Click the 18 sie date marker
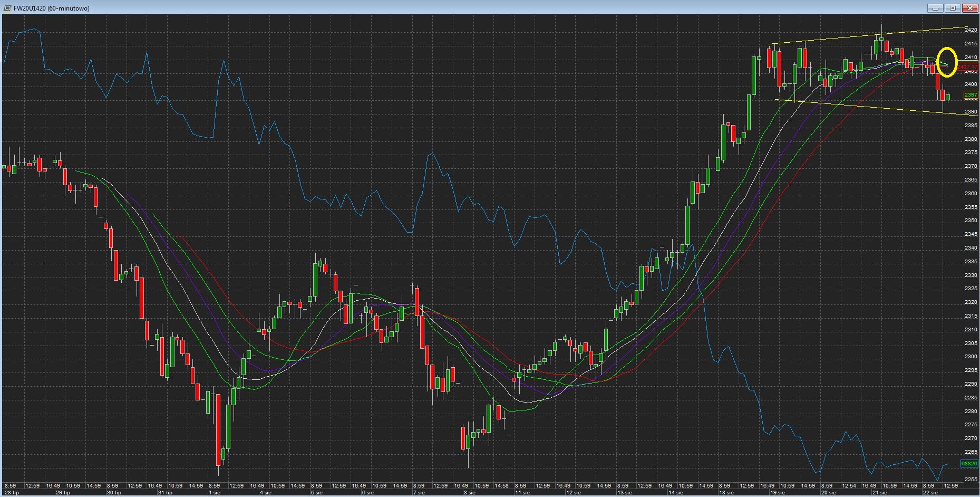Screen dimensions: 980x497 tap(727, 493)
